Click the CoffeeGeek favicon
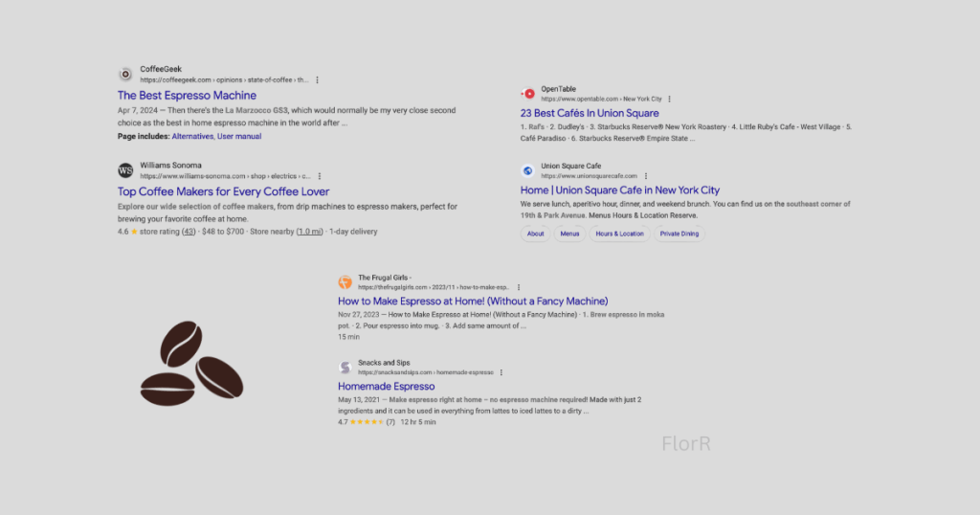Screen dimensions: 980x515 125,75
